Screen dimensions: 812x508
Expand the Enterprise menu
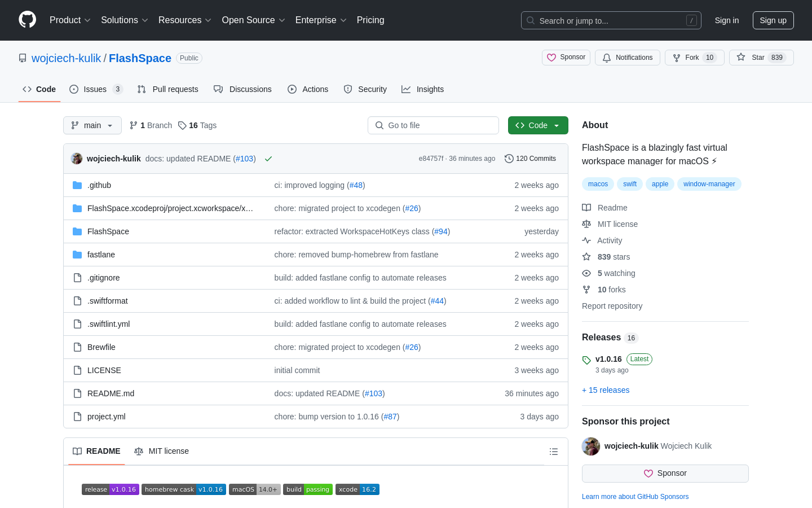321,20
